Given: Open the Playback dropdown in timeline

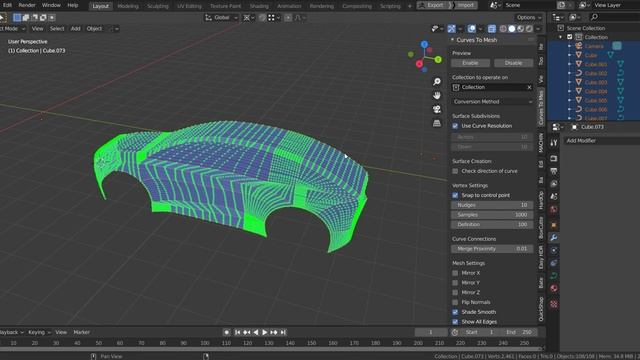Looking at the screenshot, I should (11, 332).
